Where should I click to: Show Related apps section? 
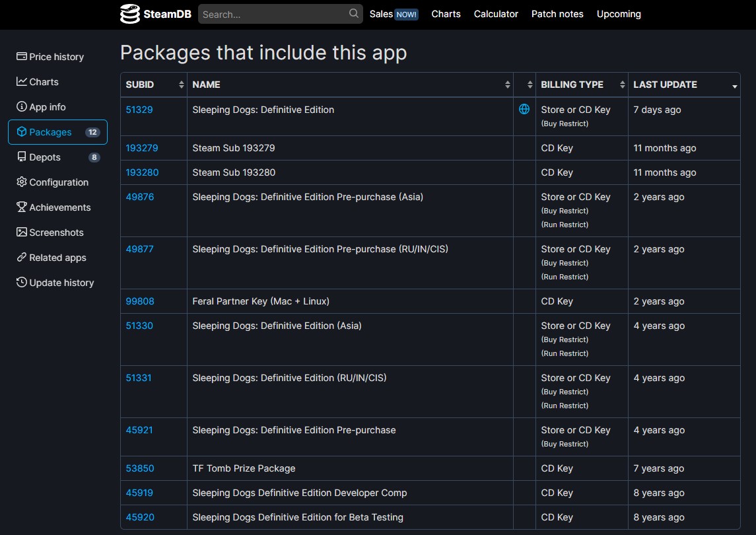click(57, 258)
